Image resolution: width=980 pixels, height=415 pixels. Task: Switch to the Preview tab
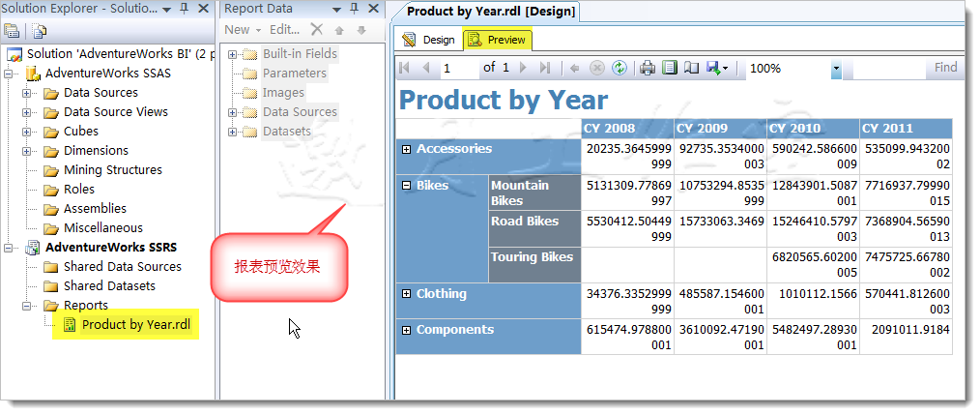498,40
